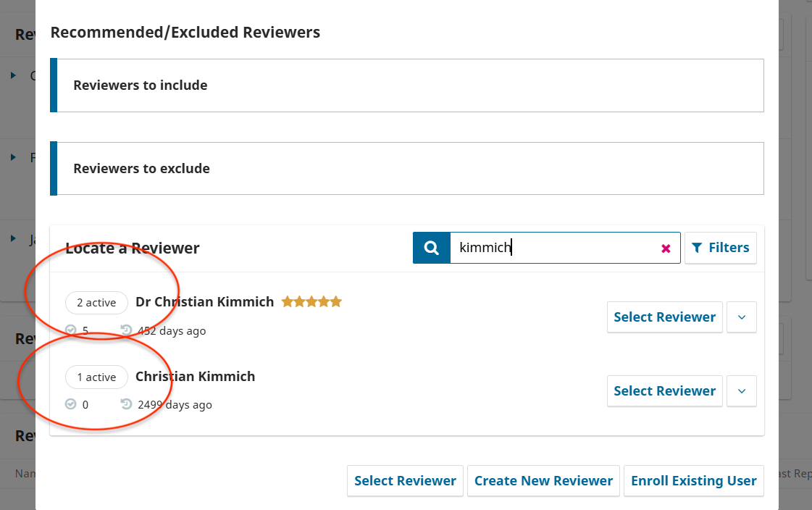Screen dimensions: 812x510
Task: Click history icon beside 452 days ago
Action: point(126,330)
